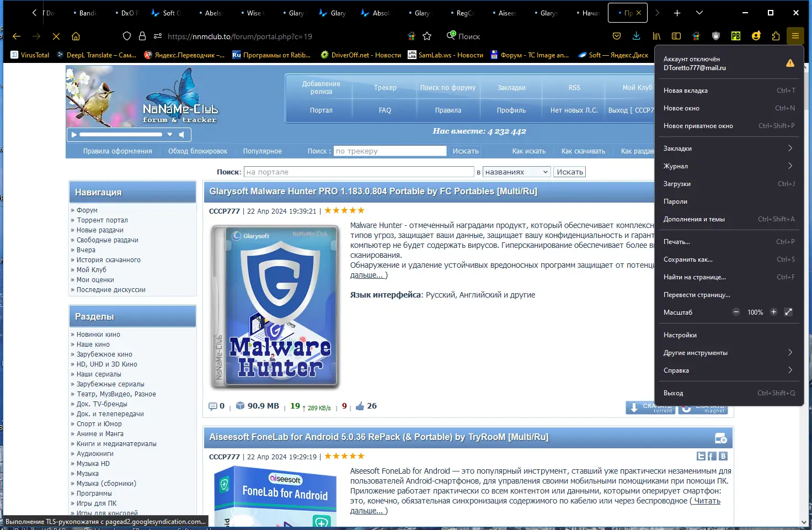Click the thumbs-up icon next to 26
This screenshot has height=530, width=812.
click(x=360, y=406)
